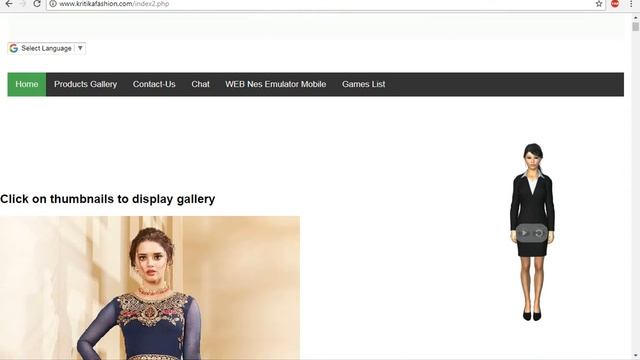Click the vertical scrollbar thumb
This screenshot has height=360, width=640.
636,27
